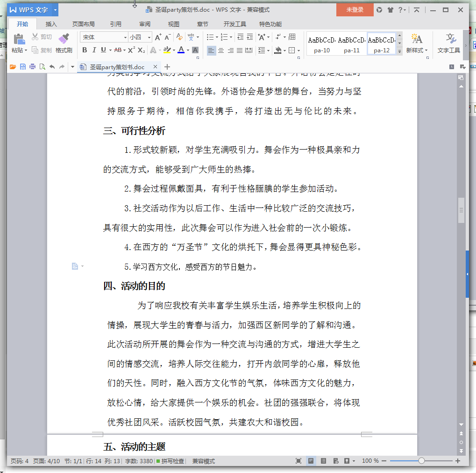
Task: Open the font name dropdown (宋体)
Action: click(x=125, y=37)
